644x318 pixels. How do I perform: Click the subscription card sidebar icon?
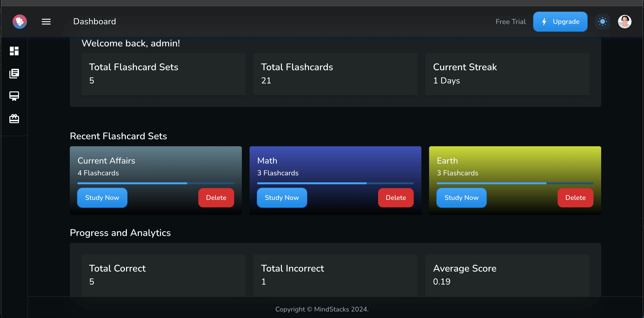14,96
